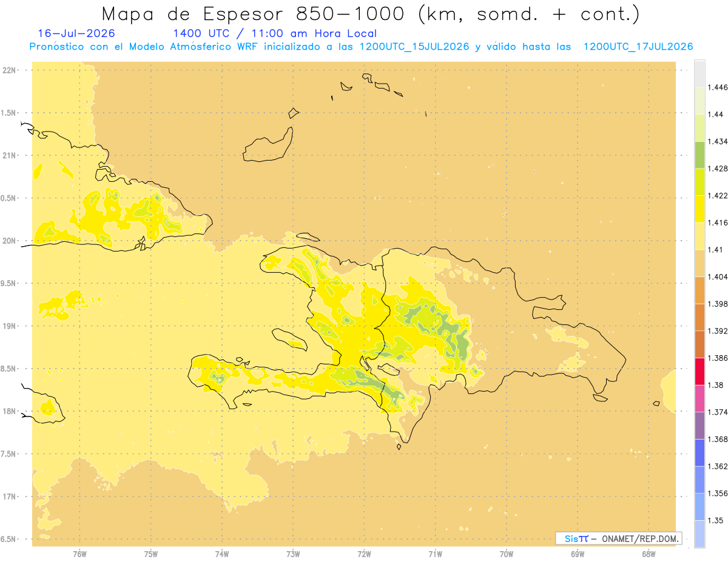The image size is (728, 562).
Task: Click the latitude axis label '20N'
Action: click(10, 241)
